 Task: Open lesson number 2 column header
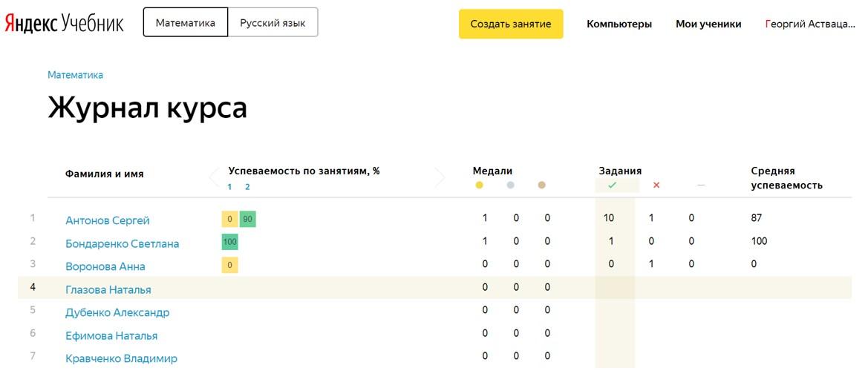pyautogui.click(x=247, y=187)
